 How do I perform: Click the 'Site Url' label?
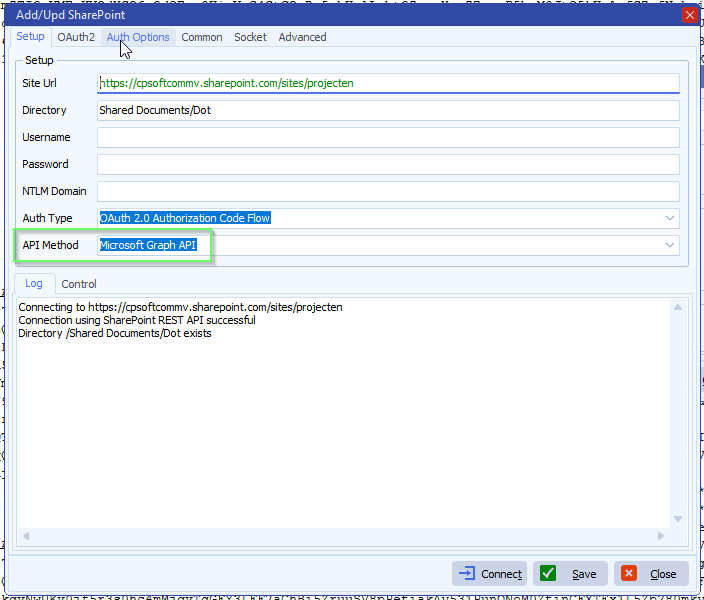tap(40, 83)
